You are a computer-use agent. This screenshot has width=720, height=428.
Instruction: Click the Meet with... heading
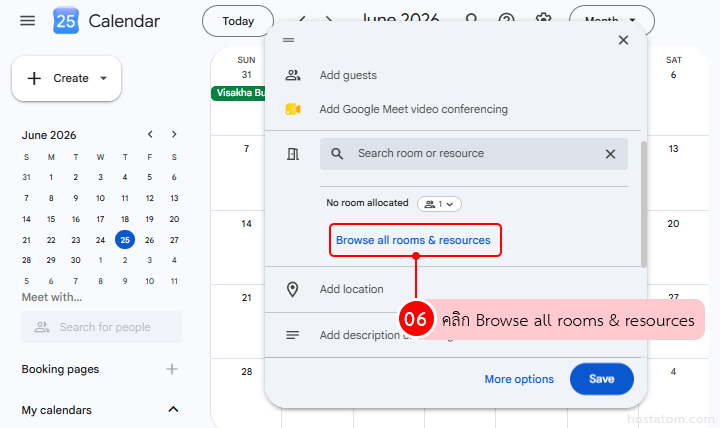[51, 297]
